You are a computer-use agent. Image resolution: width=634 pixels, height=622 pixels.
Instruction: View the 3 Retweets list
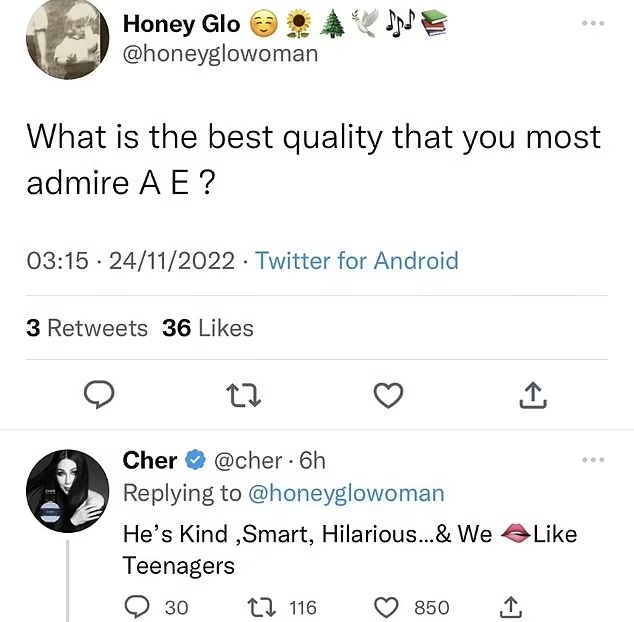coord(86,328)
